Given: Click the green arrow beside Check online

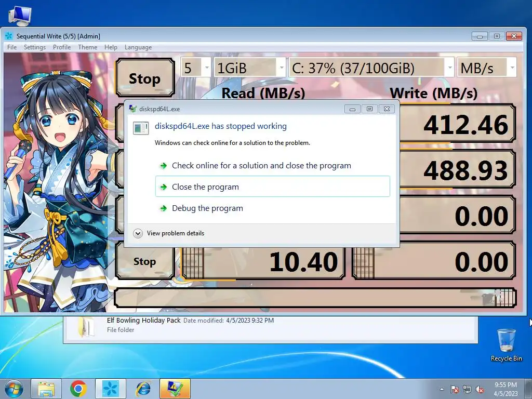Looking at the screenshot, I should point(164,166).
